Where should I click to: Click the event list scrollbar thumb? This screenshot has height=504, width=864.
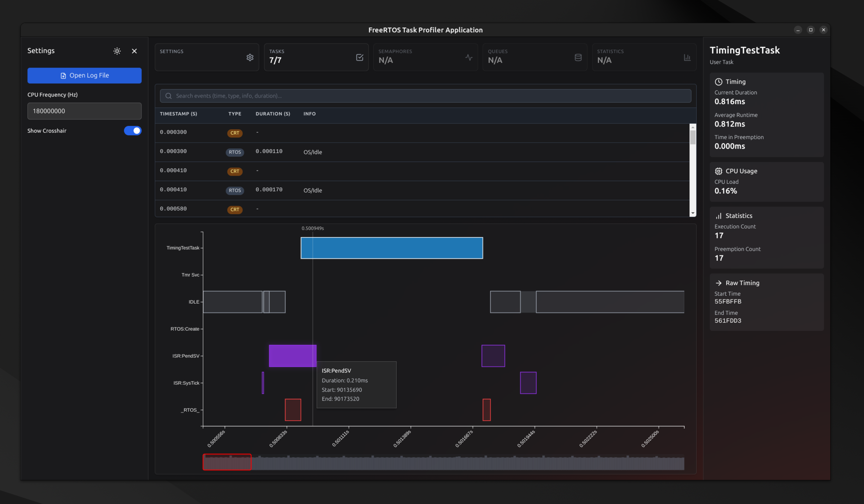(x=692, y=138)
